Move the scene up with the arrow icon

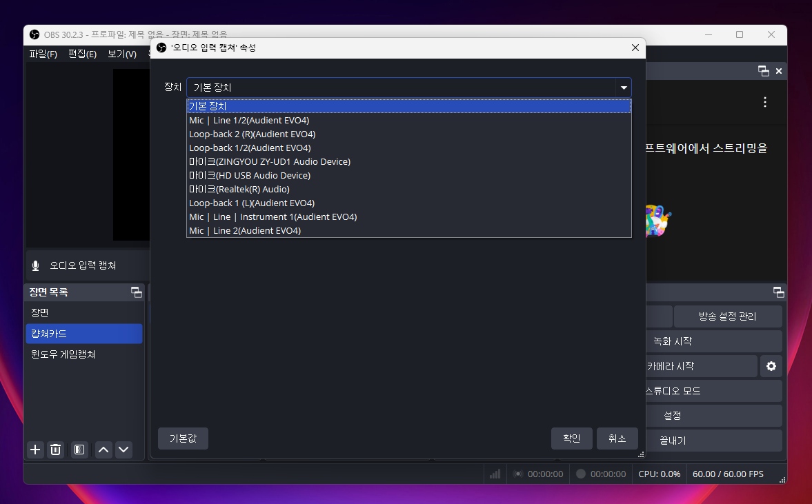103,450
